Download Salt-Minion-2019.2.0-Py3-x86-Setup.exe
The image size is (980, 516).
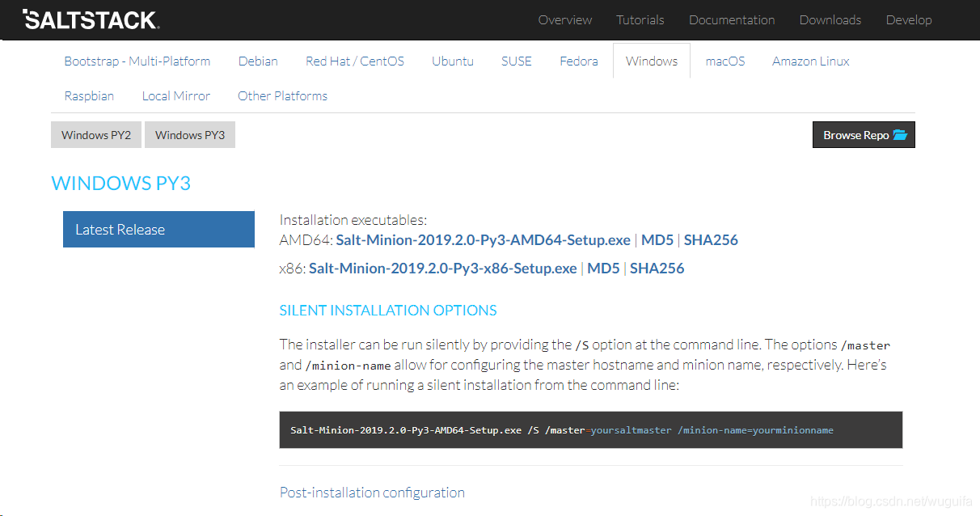(443, 269)
